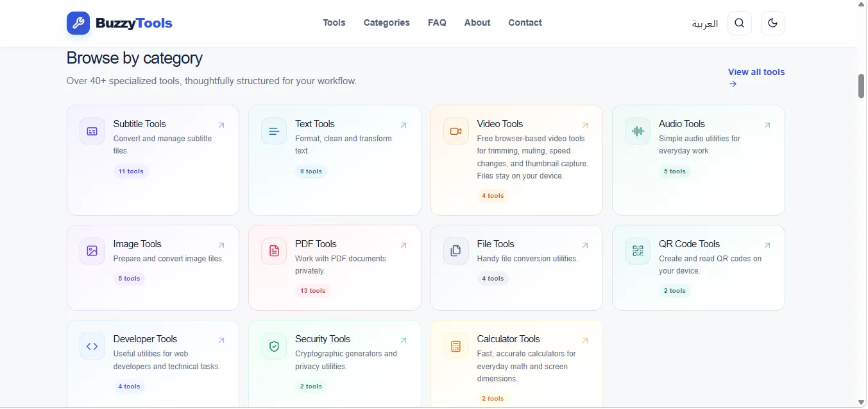The image size is (868, 409).
Task: Click the Security Tools shield icon
Action: pyautogui.click(x=274, y=346)
